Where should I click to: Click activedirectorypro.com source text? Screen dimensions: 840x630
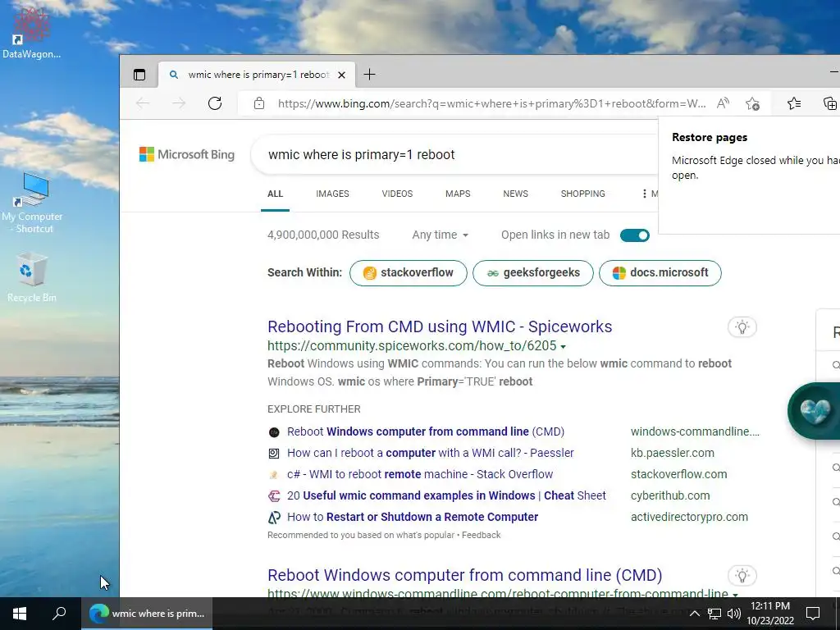689,517
